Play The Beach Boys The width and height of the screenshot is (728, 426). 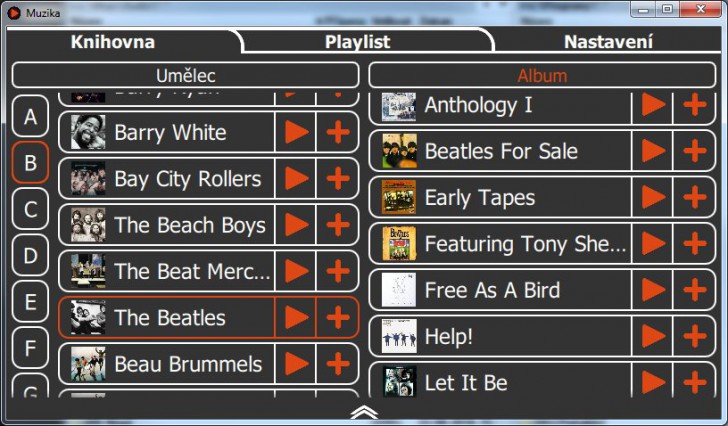coord(296,225)
